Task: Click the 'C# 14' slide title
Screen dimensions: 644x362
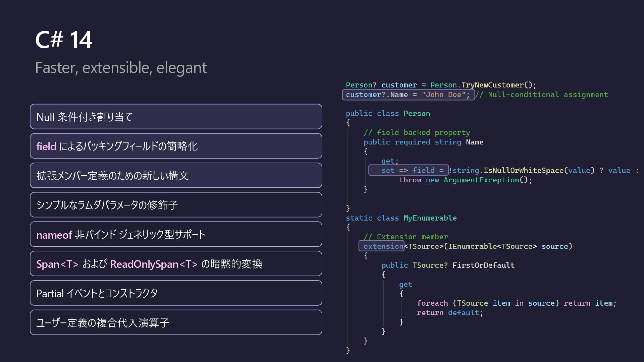Action: (x=64, y=40)
